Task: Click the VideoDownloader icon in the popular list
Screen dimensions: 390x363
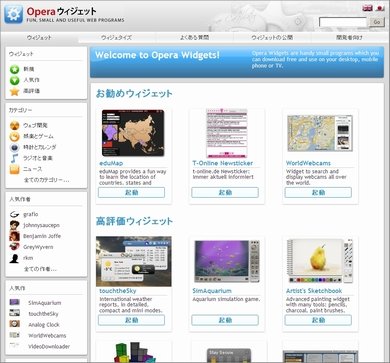Action: click(14, 346)
